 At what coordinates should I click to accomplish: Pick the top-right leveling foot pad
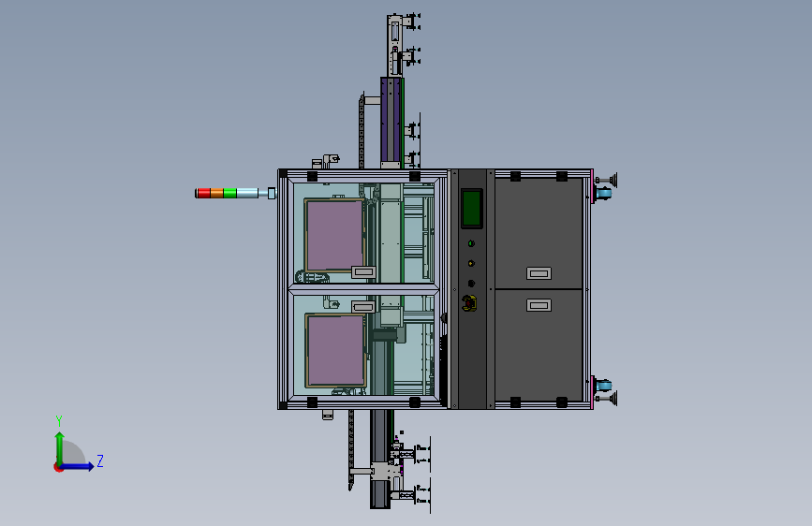[x=613, y=180]
